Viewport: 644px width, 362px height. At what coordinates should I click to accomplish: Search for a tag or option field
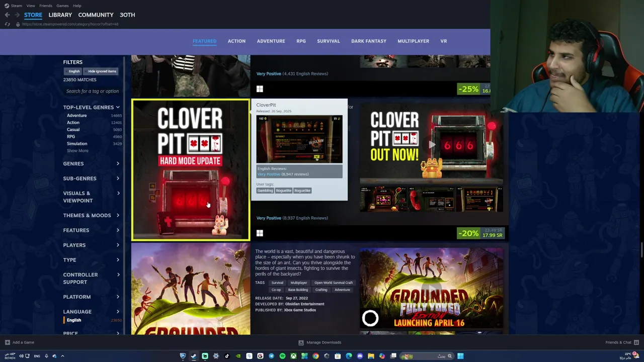[93, 91]
